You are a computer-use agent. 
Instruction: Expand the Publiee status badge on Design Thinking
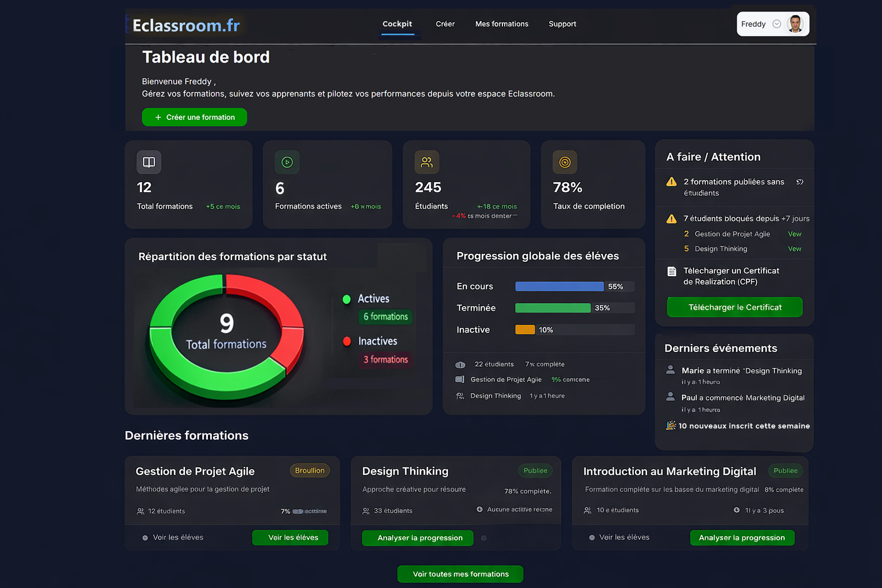tap(535, 471)
